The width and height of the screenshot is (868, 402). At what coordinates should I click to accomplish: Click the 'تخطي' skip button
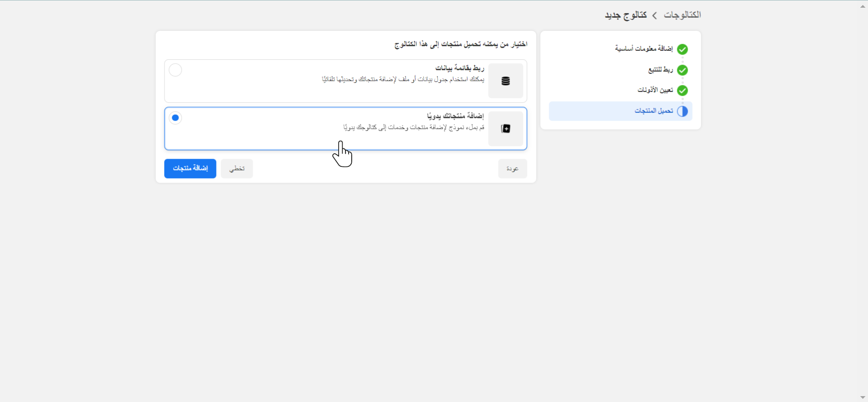(237, 169)
